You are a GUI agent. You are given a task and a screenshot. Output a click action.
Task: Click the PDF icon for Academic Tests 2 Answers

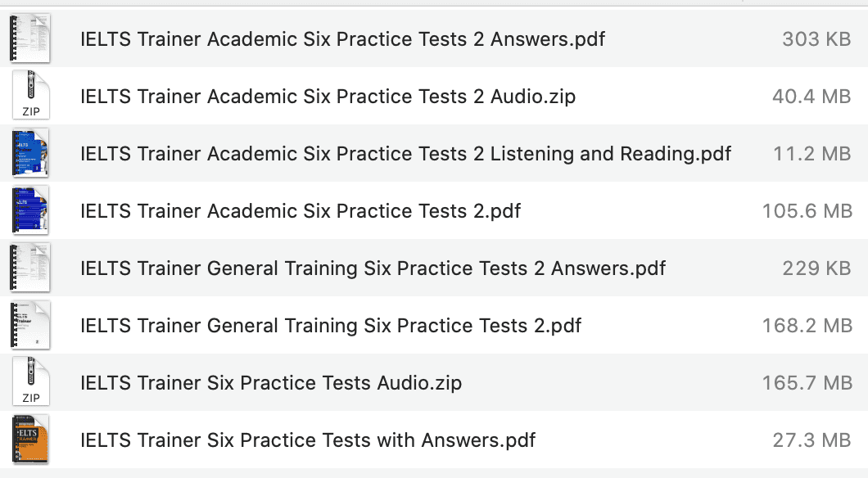[x=30, y=38]
